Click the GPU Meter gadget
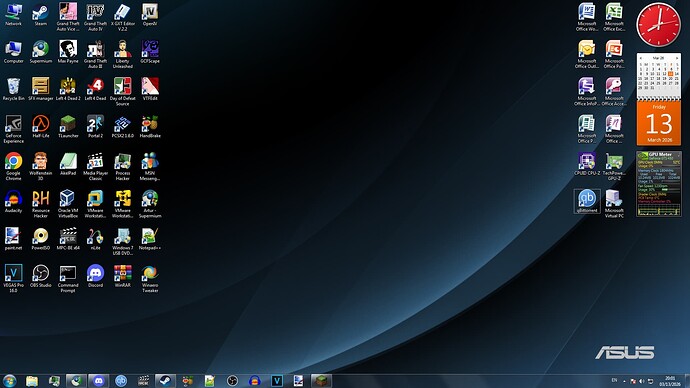 [659, 184]
